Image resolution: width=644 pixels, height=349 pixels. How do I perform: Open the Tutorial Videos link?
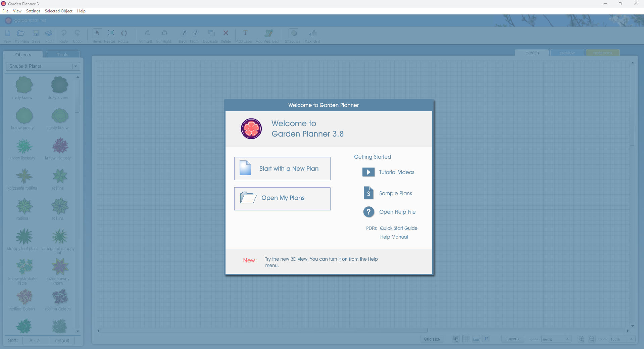pyautogui.click(x=397, y=172)
